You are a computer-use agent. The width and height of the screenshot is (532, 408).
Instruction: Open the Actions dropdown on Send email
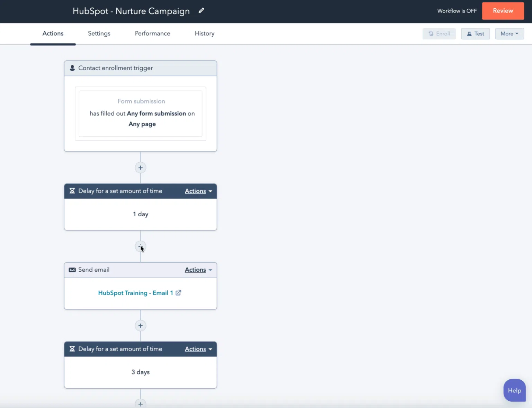198,270
